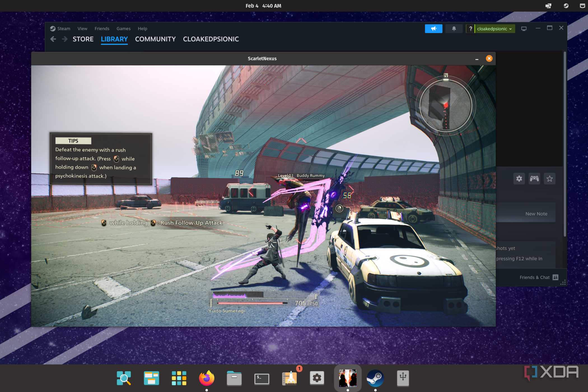Image resolution: width=588 pixels, height=392 pixels.
Task: Open the window tiling app in the dock
Action: coord(151,378)
